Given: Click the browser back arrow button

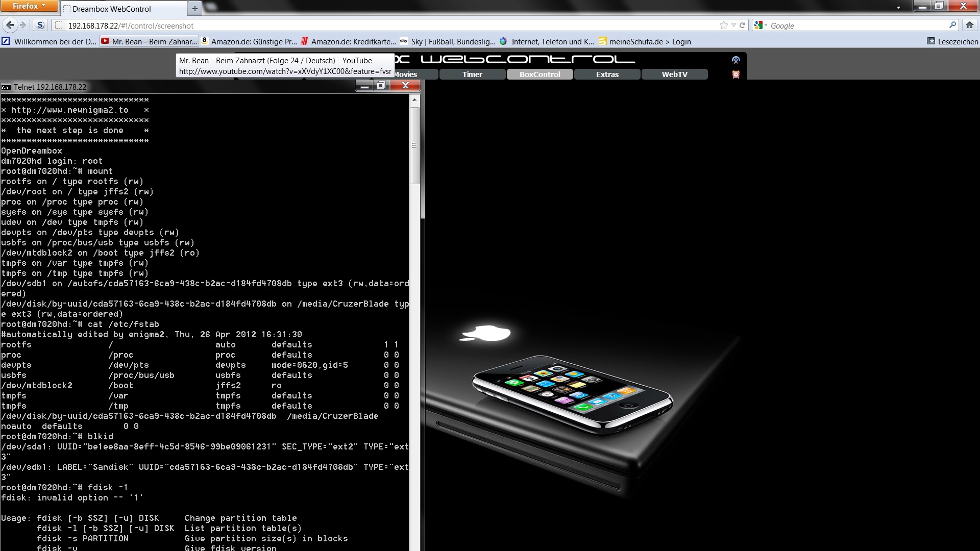Looking at the screenshot, I should coord(10,25).
